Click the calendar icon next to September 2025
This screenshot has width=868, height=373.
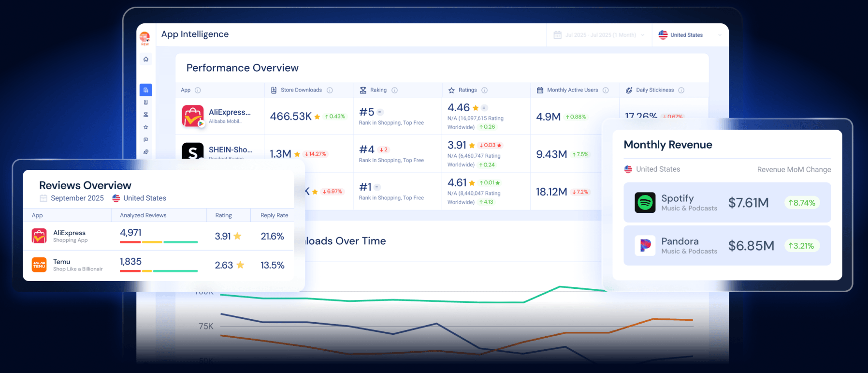(x=43, y=198)
